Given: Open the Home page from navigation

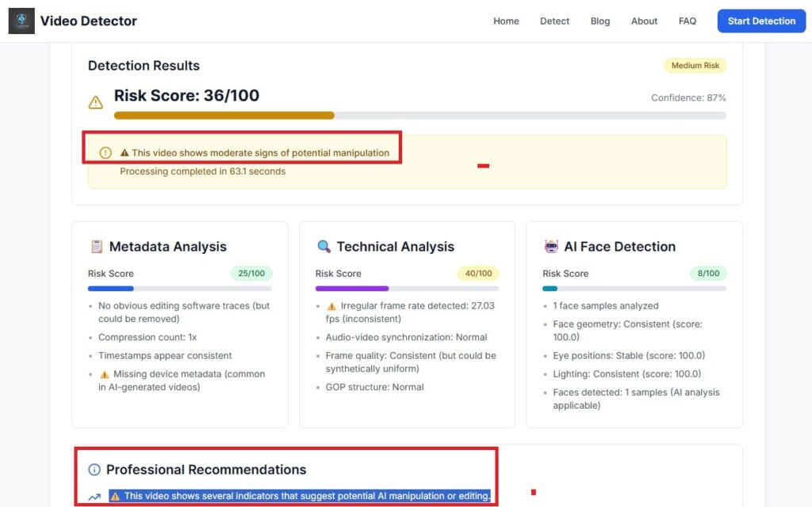Looking at the screenshot, I should pyautogui.click(x=506, y=21).
